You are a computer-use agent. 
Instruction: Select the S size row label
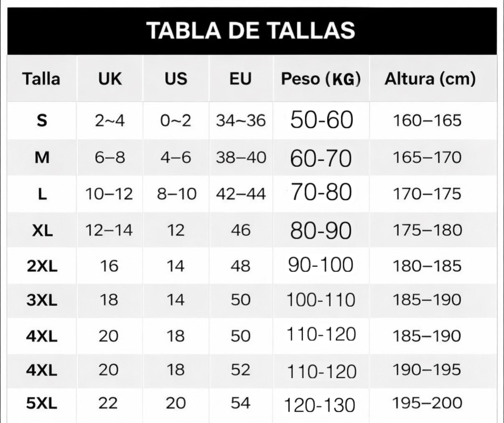click(x=42, y=120)
